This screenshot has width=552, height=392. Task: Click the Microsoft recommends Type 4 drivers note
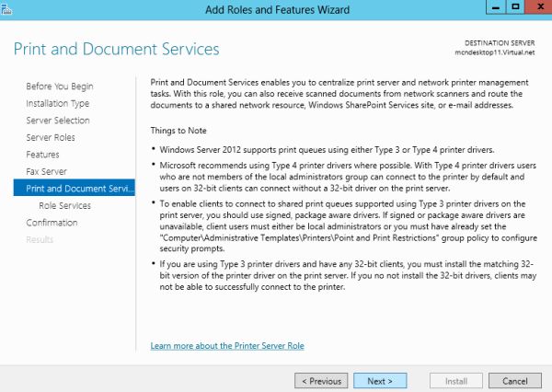[x=348, y=177]
